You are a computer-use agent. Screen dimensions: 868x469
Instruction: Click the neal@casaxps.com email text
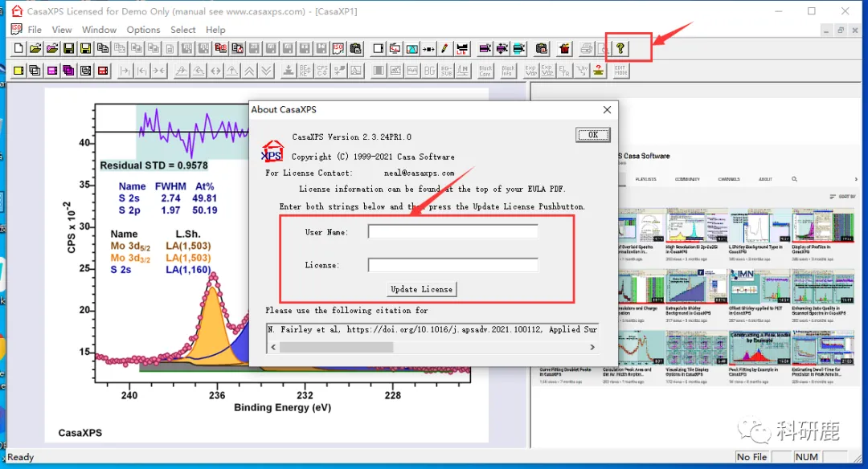pos(419,173)
